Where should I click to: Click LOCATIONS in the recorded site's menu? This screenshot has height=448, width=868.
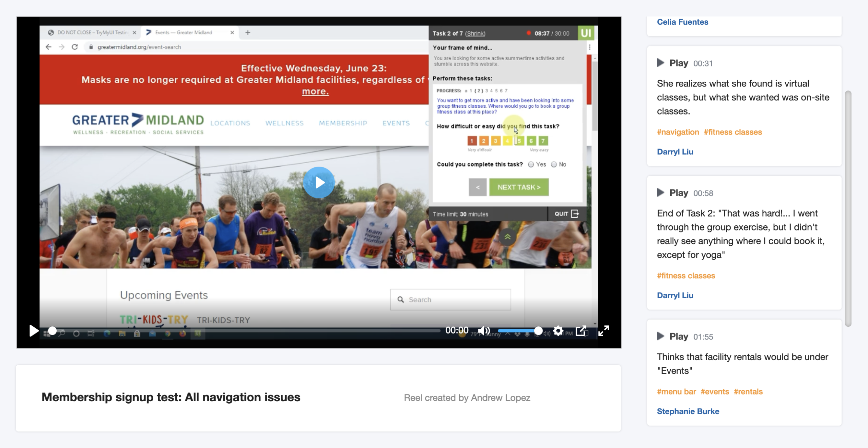pyautogui.click(x=230, y=123)
